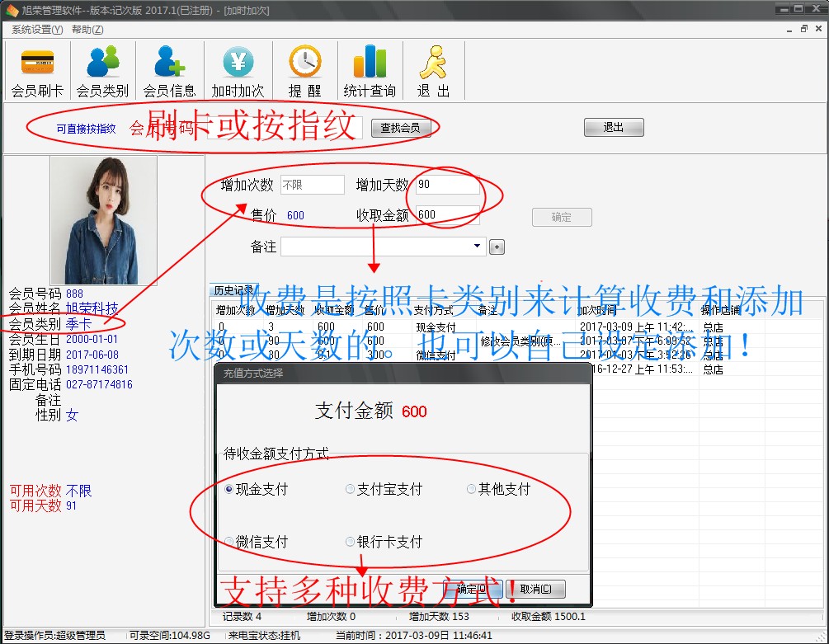Open the 会员类别 member category icon
Image resolution: width=829 pixels, height=644 pixels.
click(103, 63)
